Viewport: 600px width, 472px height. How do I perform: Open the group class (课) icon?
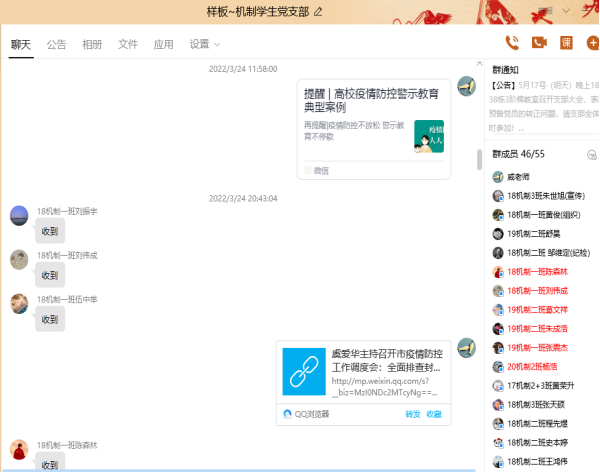pyautogui.click(x=566, y=42)
